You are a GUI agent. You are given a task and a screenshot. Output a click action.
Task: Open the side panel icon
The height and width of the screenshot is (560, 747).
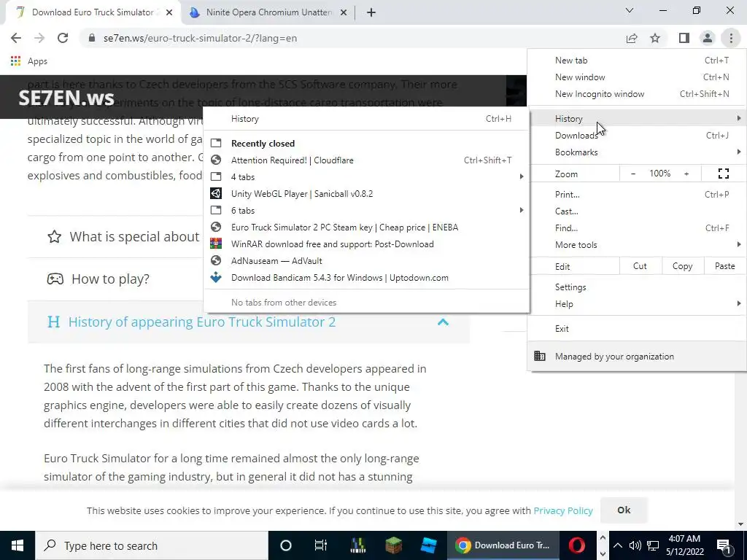click(x=684, y=38)
